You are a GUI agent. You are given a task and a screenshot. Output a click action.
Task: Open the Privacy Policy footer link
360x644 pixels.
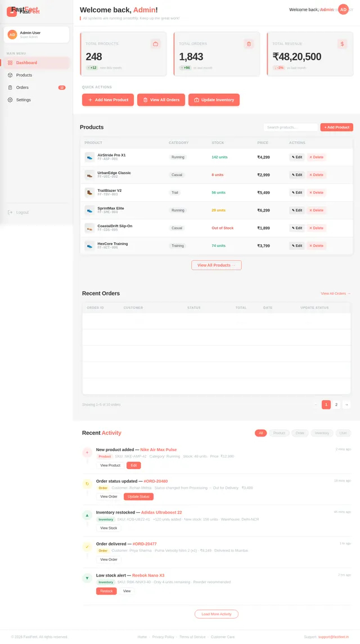pyautogui.click(x=163, y=637)
